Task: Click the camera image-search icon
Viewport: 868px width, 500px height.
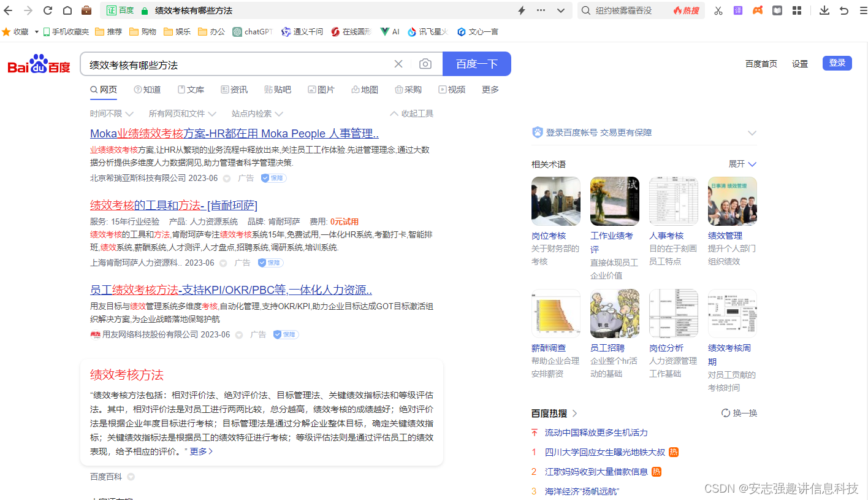Action: pos(425,64)
